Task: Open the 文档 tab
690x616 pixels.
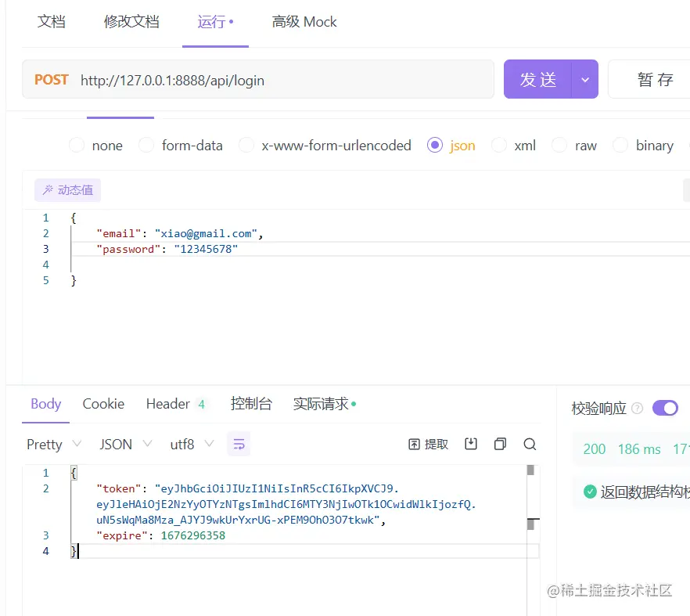Action: pos(51,22)
